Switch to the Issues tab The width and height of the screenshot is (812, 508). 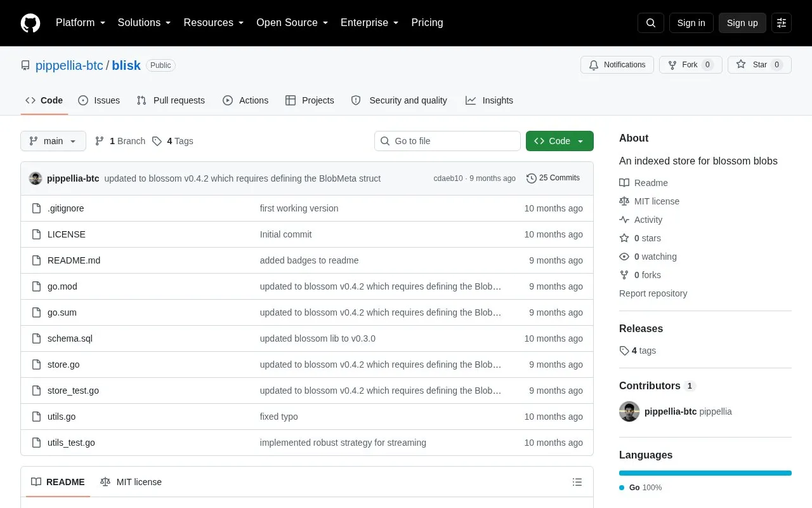point(99,100)
